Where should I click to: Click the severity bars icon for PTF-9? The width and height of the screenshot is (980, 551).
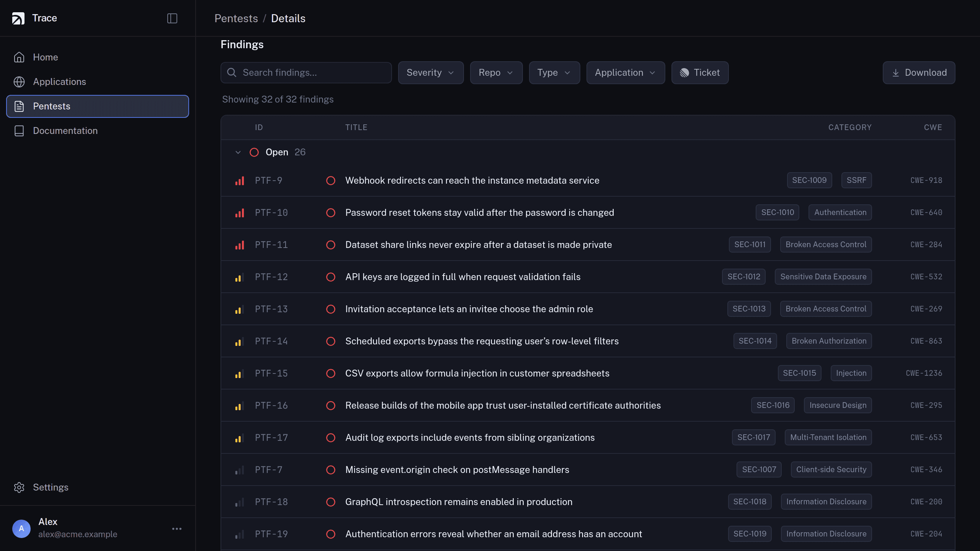point(240,181)
